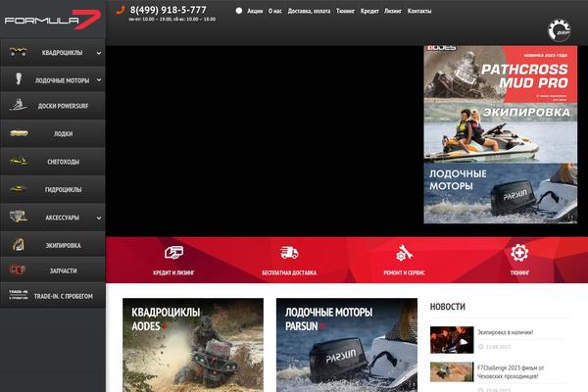588x392 pixels.
Task: Open the Акции menu item
Action: [255, 11]
